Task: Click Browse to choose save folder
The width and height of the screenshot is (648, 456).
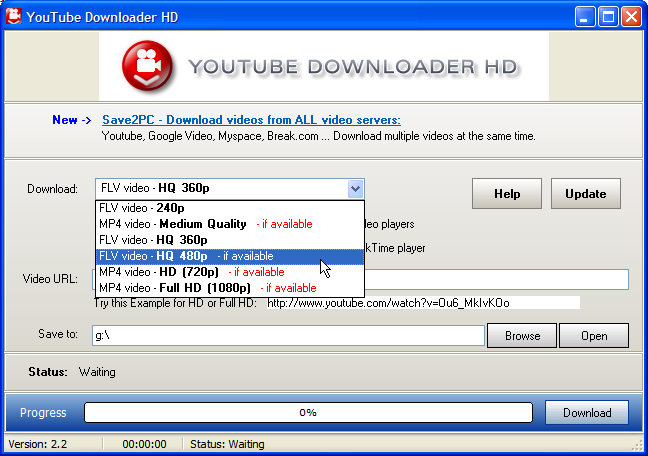Action: click(x=522, y=336)
